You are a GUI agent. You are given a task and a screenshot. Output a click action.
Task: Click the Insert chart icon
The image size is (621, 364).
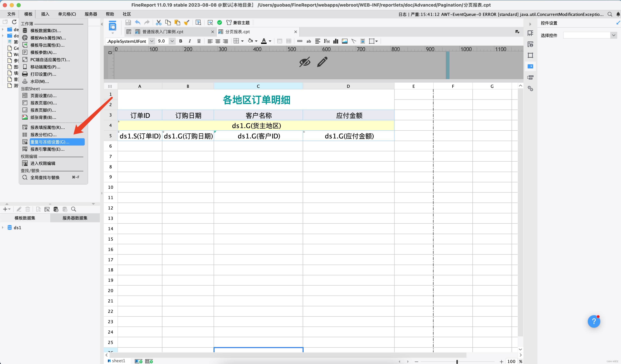pos(336,41)
